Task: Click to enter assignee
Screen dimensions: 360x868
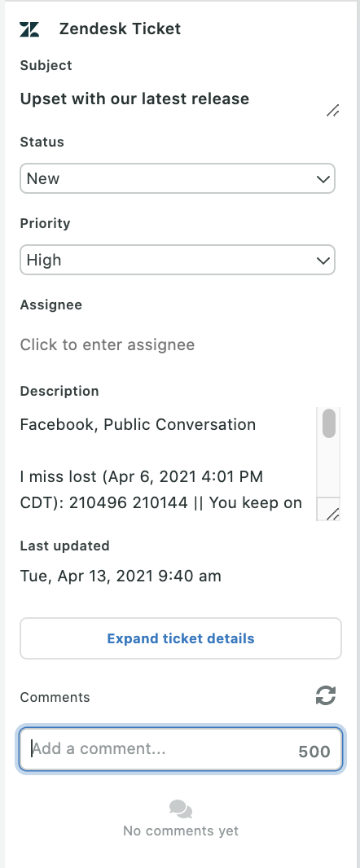Action: coord(108,344)
